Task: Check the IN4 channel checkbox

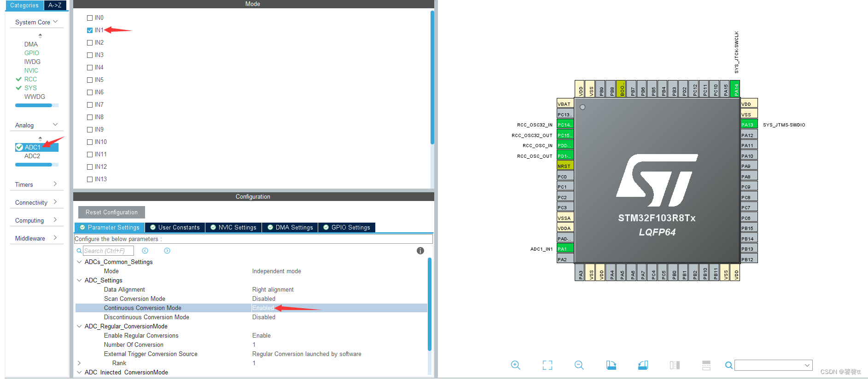Action: pos(90,68)
